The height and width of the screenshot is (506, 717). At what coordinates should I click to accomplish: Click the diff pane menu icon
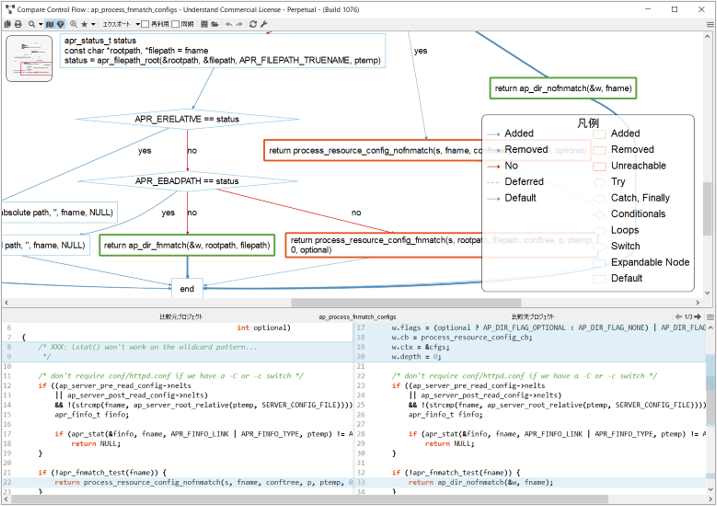click(710, 317)
